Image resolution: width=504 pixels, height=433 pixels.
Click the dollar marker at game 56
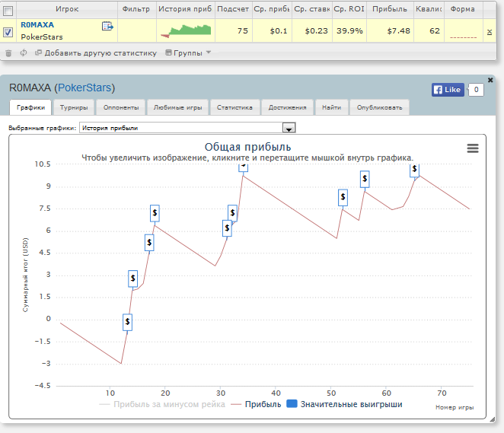[x=365, y=179]
